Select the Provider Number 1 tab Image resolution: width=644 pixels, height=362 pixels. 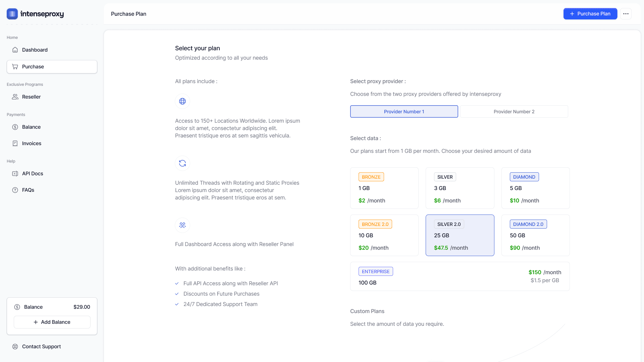coord(404,112)
